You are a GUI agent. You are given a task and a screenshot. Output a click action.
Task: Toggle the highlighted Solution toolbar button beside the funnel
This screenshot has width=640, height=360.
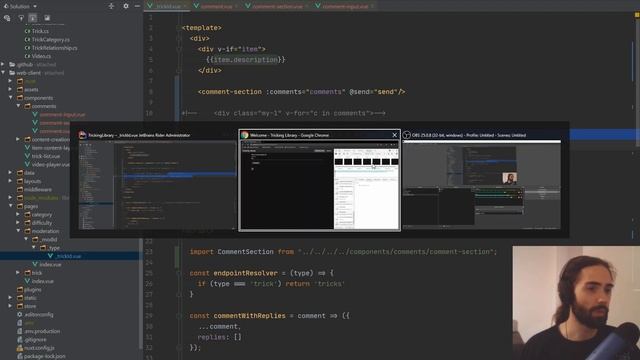point(33,18)
